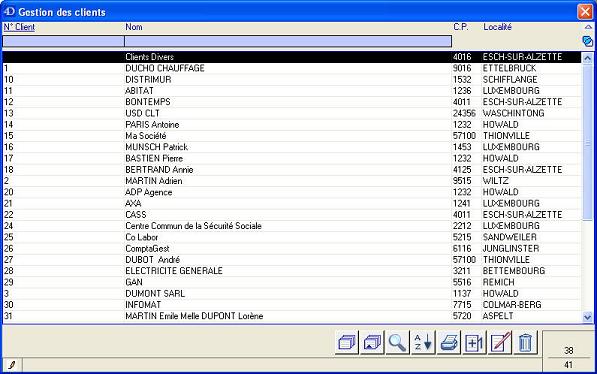Click the JUNGLINSTER locality cell
The image size is (597, 374).
(511, 248)
